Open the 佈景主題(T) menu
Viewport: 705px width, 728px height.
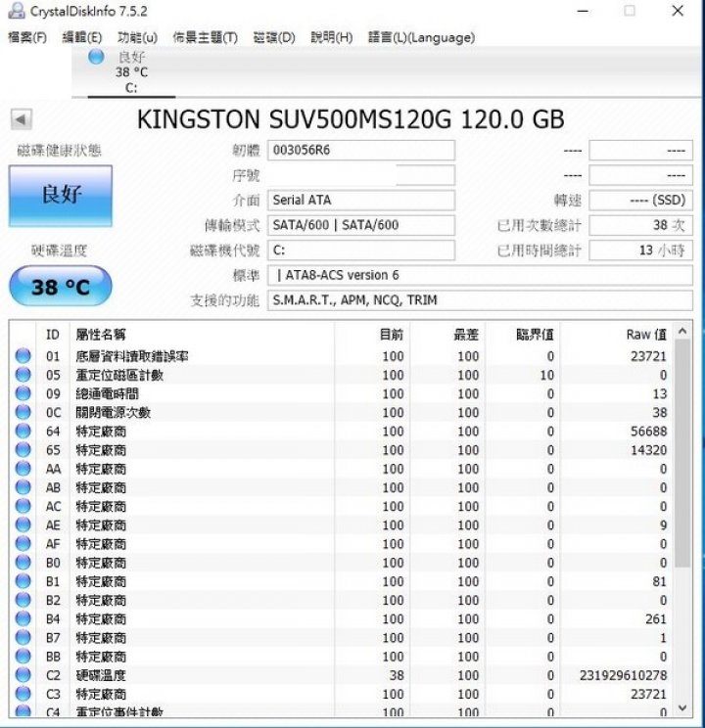205,37
